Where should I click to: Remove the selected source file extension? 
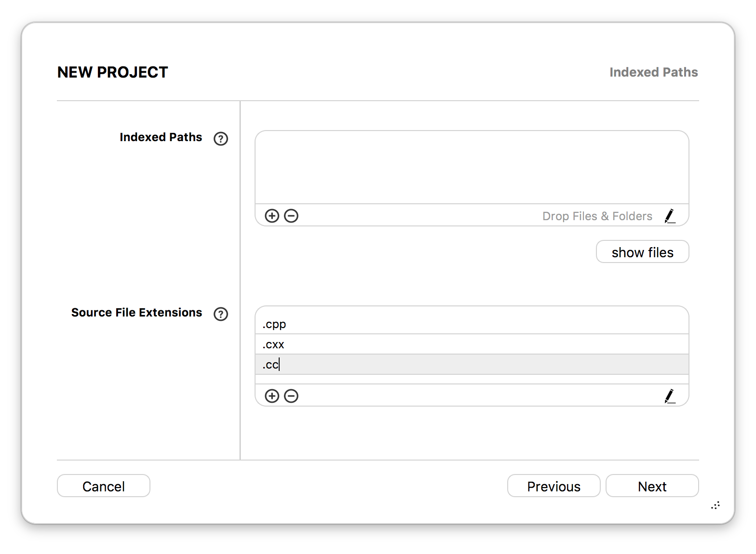coord(291,396)
